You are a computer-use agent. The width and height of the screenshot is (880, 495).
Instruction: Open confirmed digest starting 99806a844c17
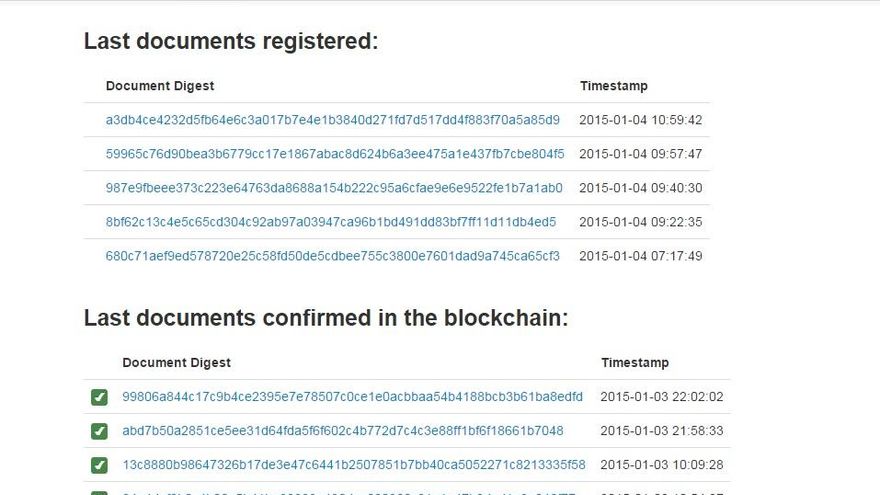click(x=352, y=397)
